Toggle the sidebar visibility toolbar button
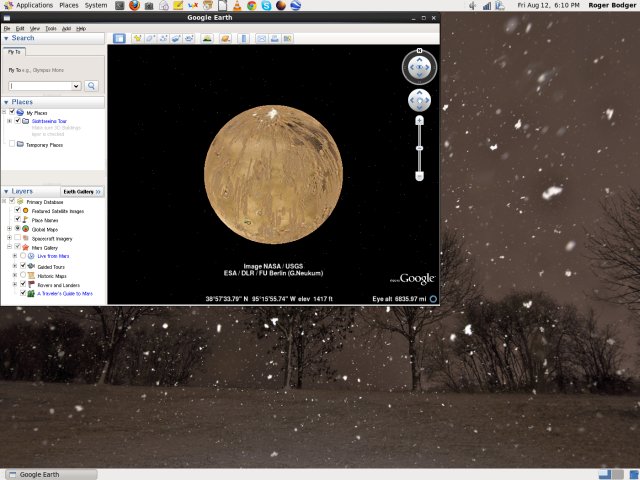This screenshot has width=640, height=480. pos(119,38)
